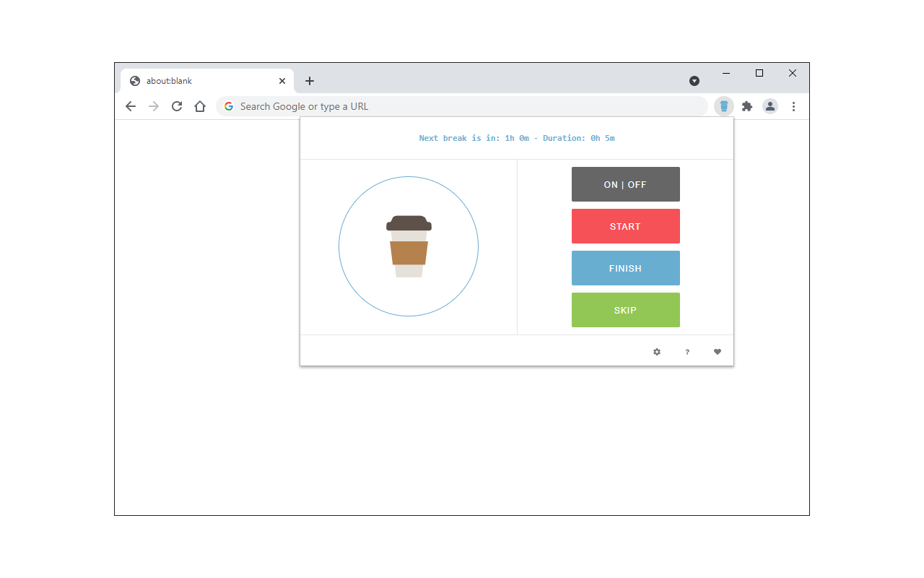This screenshot has height=578, width=924.
Task: Open a new tab with the plus button
Action: [x=310, y=81]
